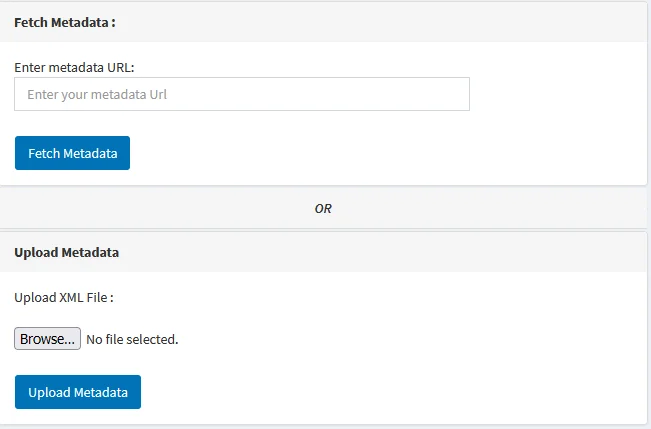Click the italic OR separator text
This screenshot has height=429, width=651.
tap(323, 208)
